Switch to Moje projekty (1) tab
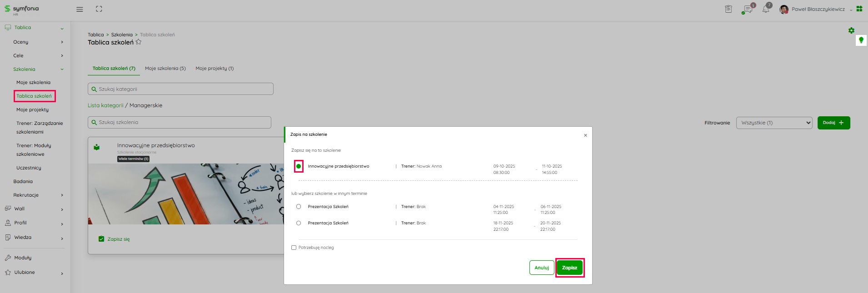Image resolution: width=868 pixels, height=293 pixels. (215, 69)
